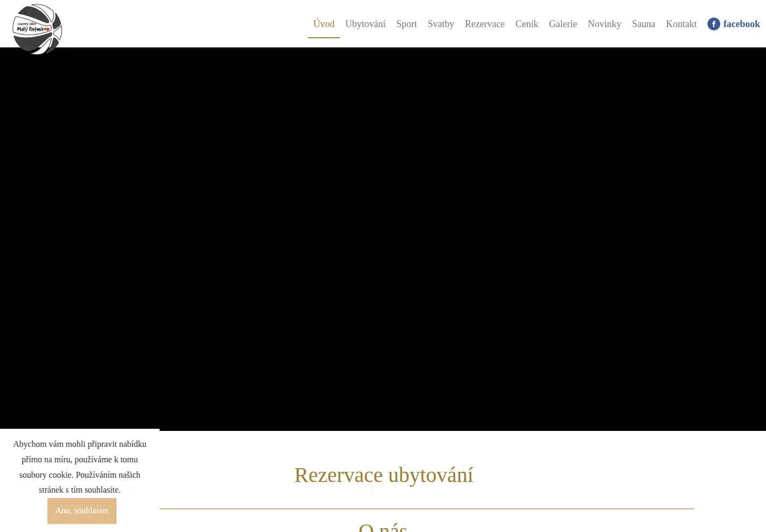View the Ceník page

527,24
